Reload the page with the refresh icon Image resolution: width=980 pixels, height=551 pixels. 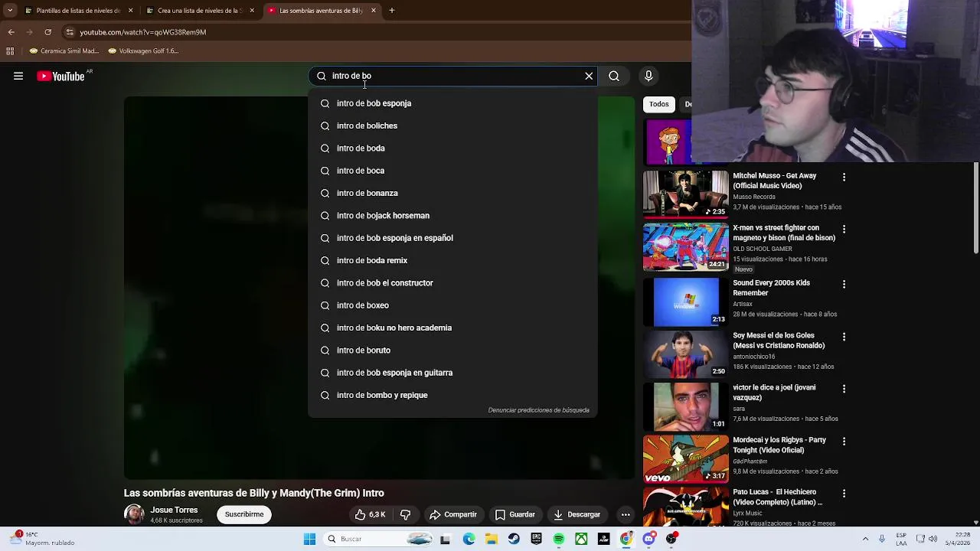[47, 32]
